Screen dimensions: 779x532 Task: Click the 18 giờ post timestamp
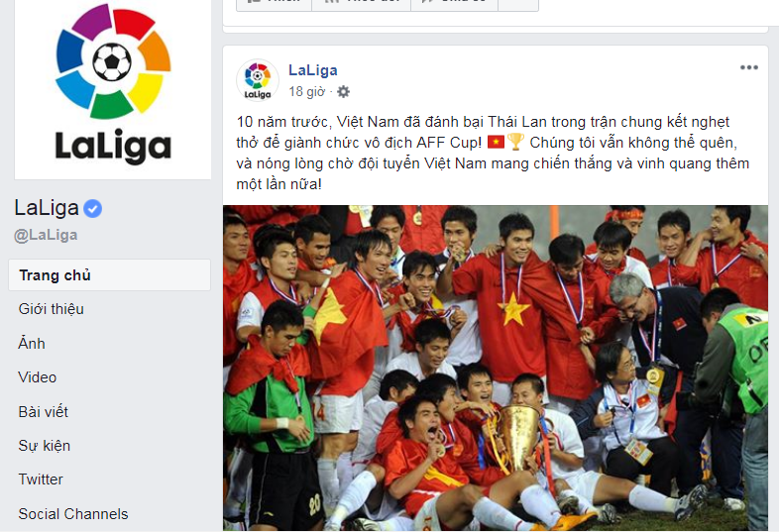(307, 92)
